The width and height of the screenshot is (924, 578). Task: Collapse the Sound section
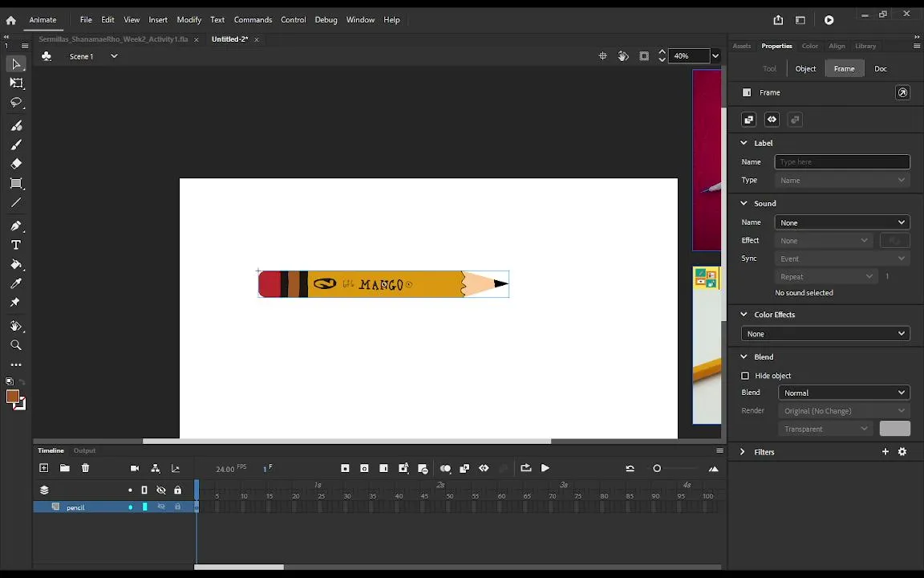tap(744, 203)
